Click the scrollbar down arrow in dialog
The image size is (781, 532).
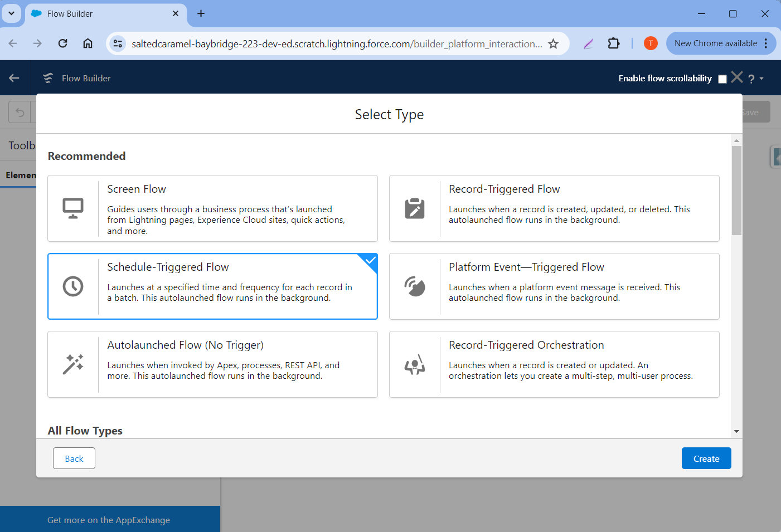tap(736, 431)
